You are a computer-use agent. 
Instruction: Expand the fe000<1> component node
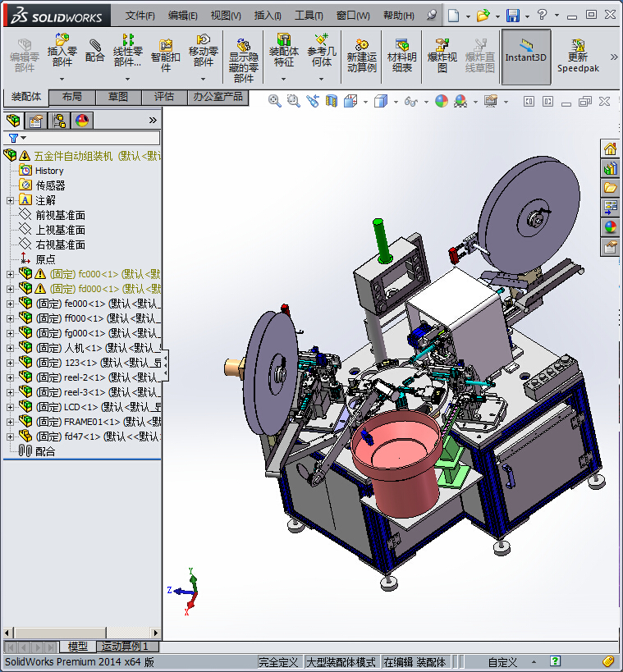click(x=11, y=304)
